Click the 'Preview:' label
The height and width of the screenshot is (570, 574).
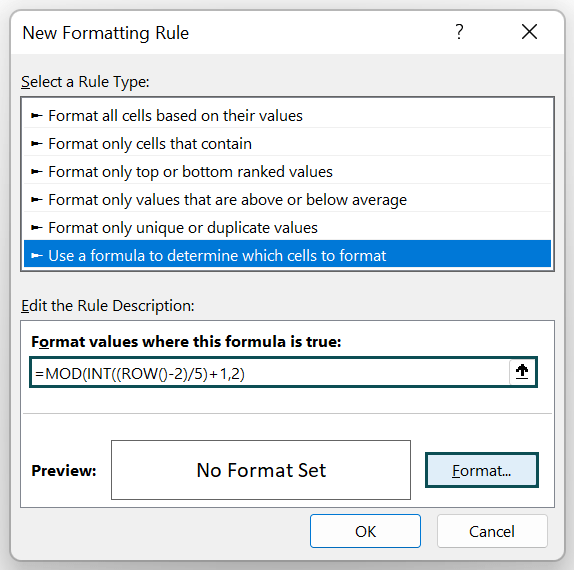click(x=64, y=470)
